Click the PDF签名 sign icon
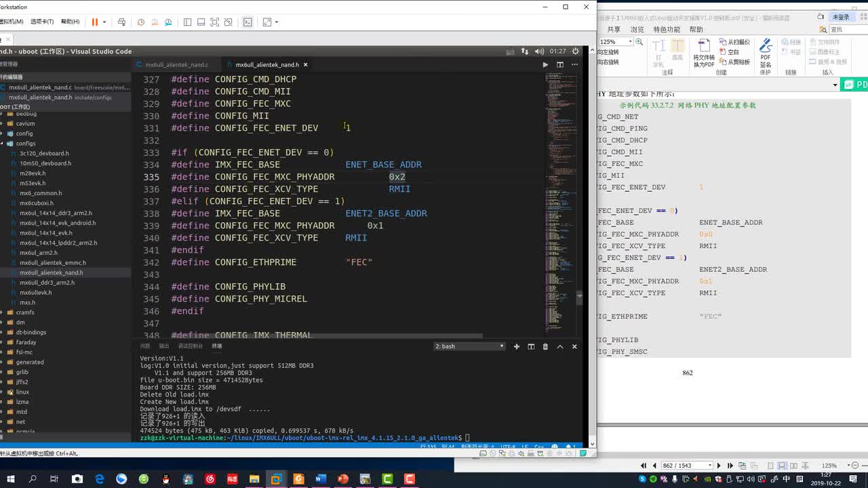Viewport: 868px width, 488px height. pos(766,53)
